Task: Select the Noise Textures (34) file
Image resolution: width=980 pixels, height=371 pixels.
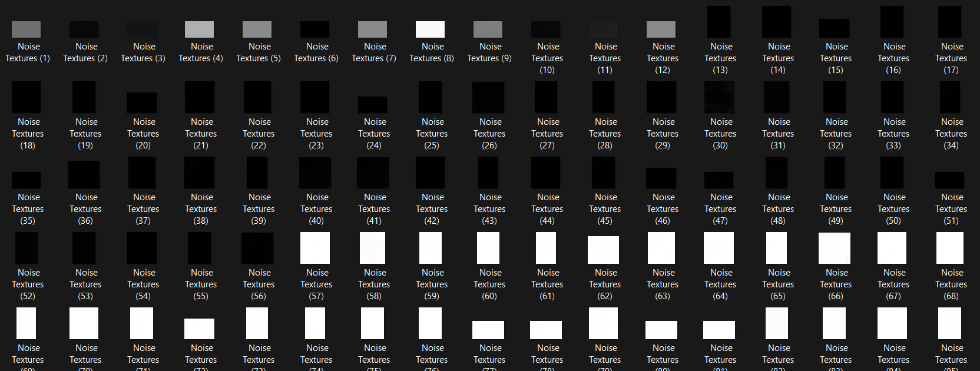Action: [x=950, y=97]
